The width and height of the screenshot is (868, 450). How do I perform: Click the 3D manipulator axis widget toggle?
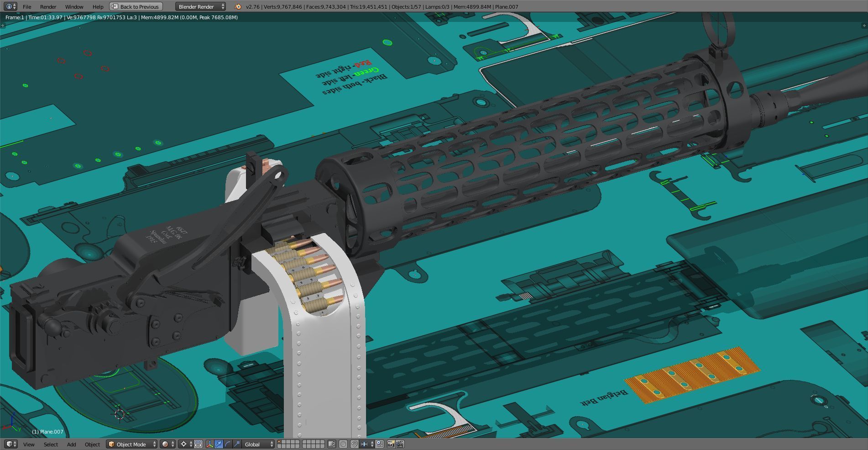[x=209, y=444]
